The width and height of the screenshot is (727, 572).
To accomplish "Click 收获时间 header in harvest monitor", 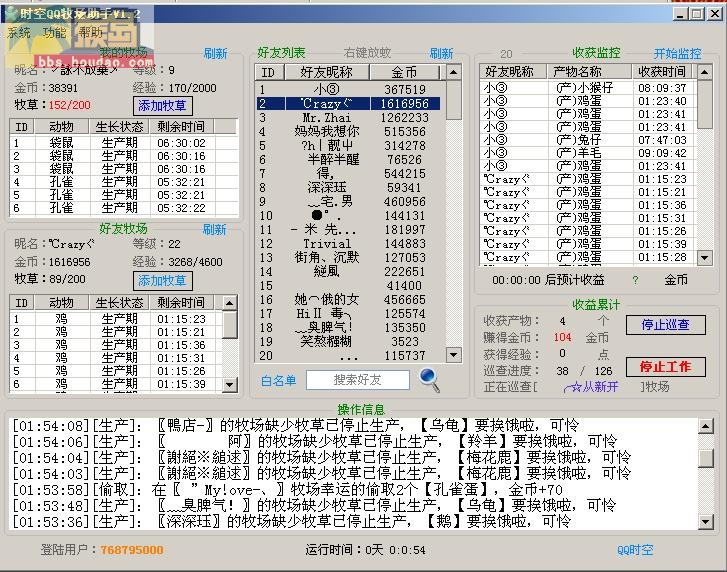I will 662,72.
